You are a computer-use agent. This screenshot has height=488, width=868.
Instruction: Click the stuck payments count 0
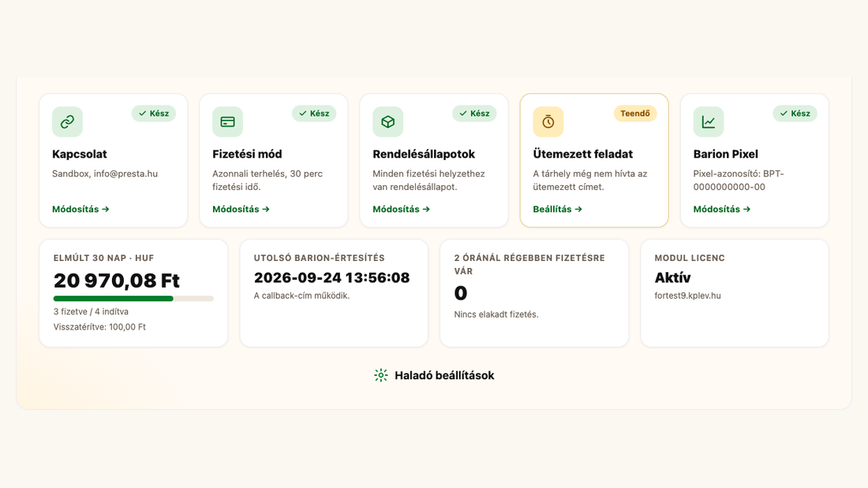461,293
